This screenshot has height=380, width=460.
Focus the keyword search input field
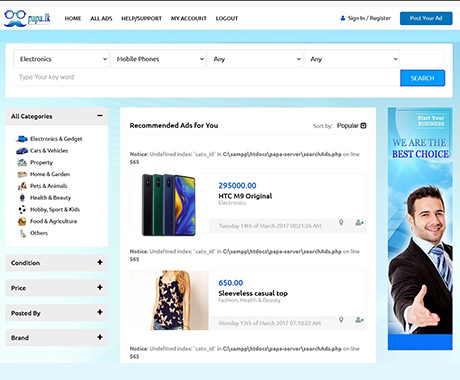207,77
